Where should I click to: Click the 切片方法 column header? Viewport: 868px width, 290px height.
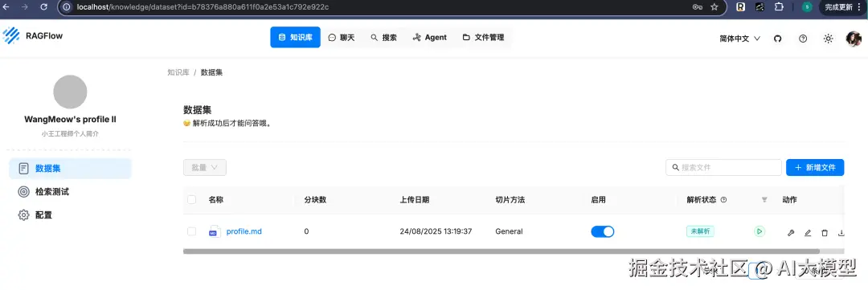click(510, 200)
